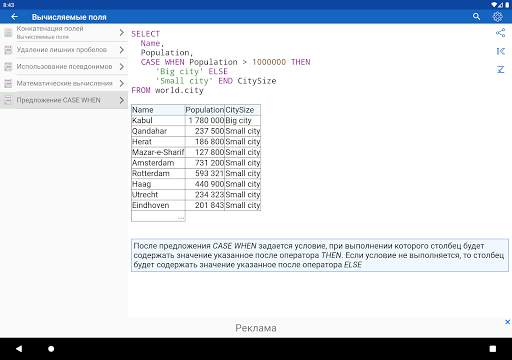Click the 731 200 population value
512x360 pixels.
click(x=205, y=163)
